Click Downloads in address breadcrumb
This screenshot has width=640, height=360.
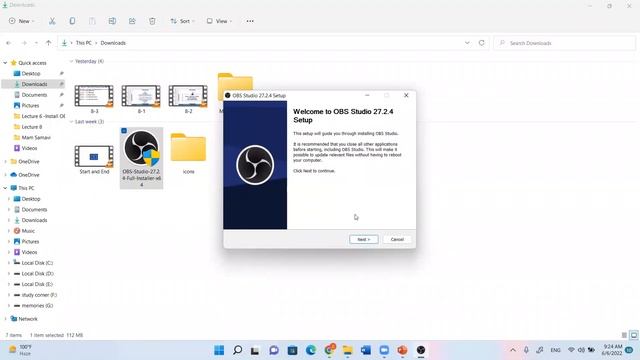[113, 43]
